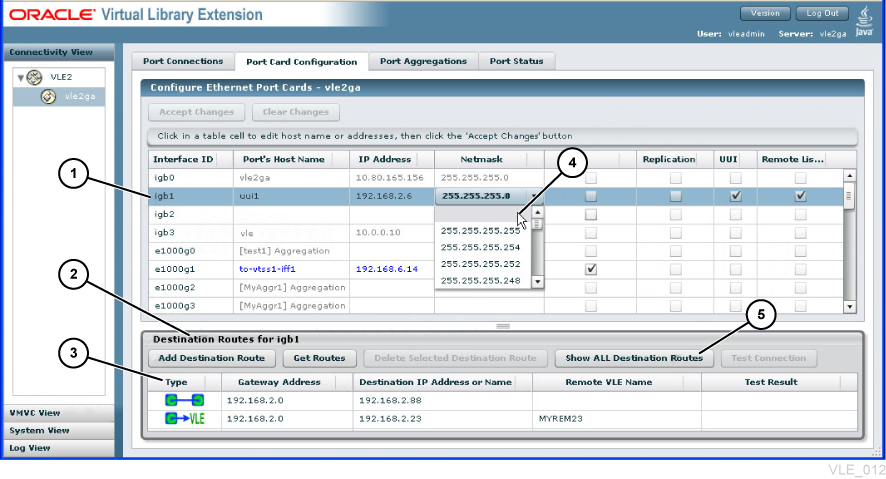886x479 pixels.
Task: Click the up arrow of the netmask list
Action: pyautogui.click(x=538, y=212)
